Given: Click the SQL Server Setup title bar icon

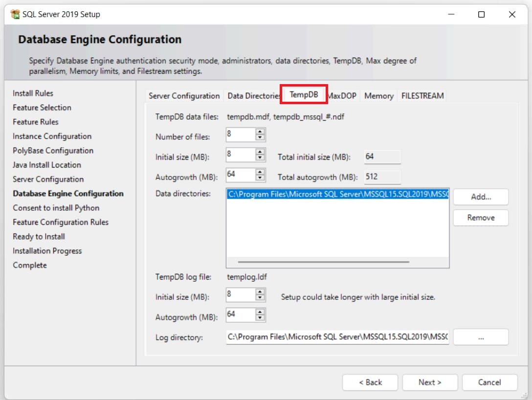Looking at the screenshot, I should (15, 14).
